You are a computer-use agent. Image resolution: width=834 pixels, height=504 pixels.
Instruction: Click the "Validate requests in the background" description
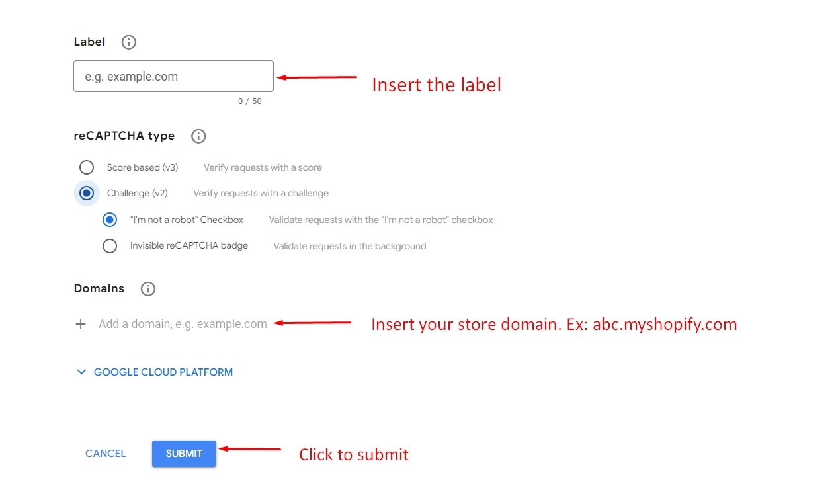pyautogui.click(x=349, y=247)
